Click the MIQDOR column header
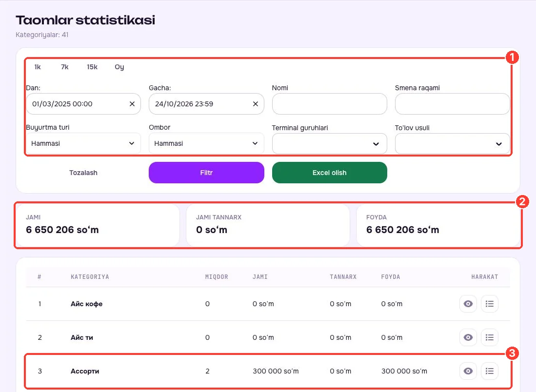The image size is (536, 392). (217, 277)
